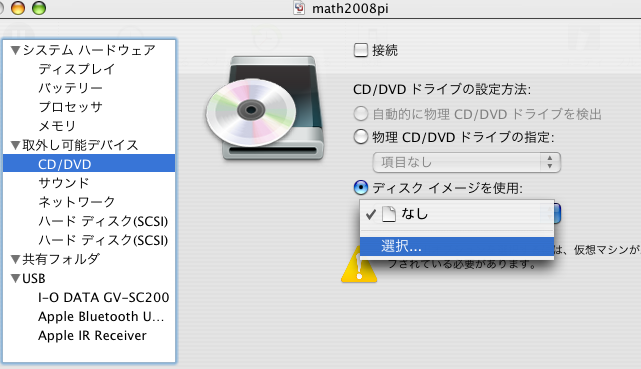Collapse the 共有フォルダ group triangle

click(x=16, y=259)
